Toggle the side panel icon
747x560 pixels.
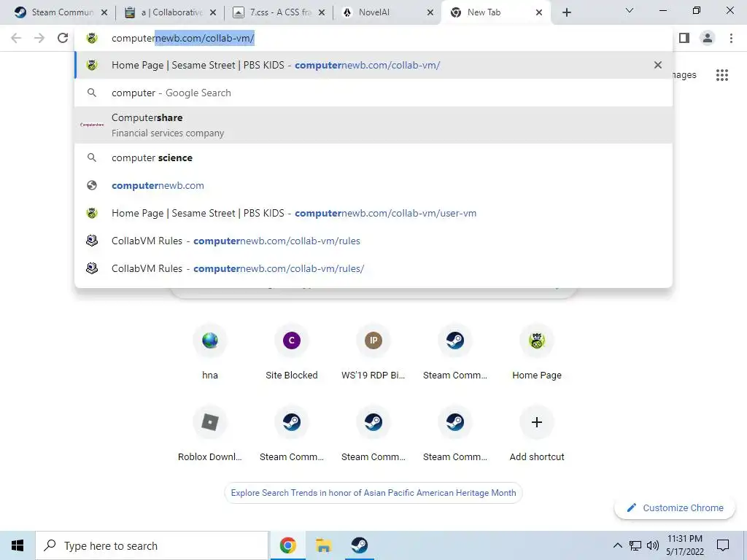point(684,38)
